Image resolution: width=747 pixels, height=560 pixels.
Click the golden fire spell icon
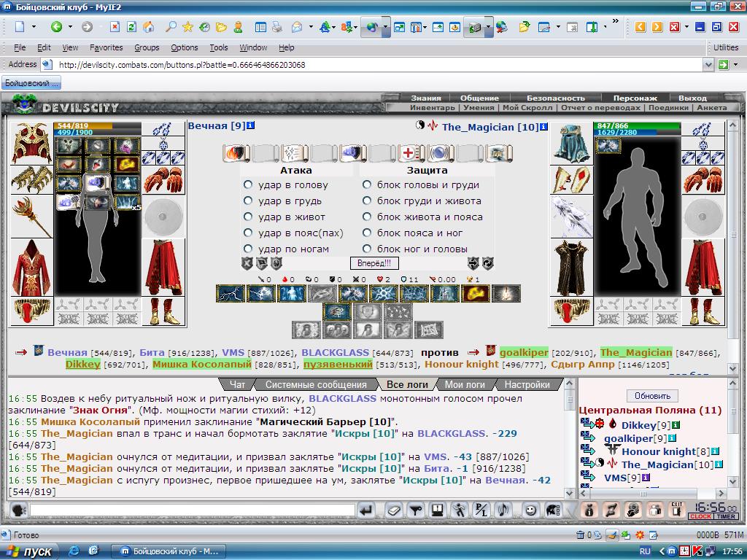(475, 294)
